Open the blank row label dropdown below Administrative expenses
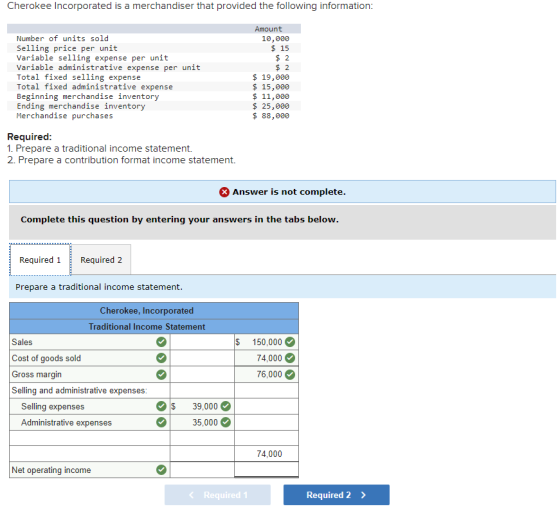Viewport: 560px width, 509px height. coord(90,438)
